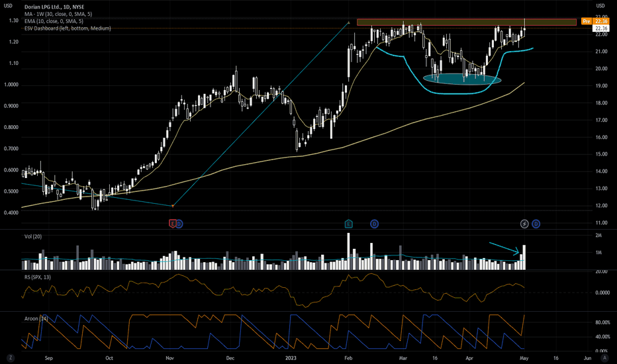Click the lightning bolt event icon near May
Viewport: 617px width, 364px height.
tap(524, 224)
